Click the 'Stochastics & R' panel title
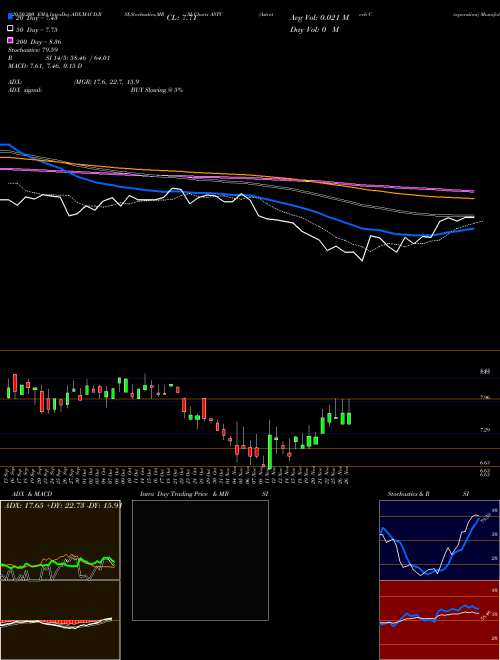The width and height of the screenshot is (500, 660). pos(409,494)
